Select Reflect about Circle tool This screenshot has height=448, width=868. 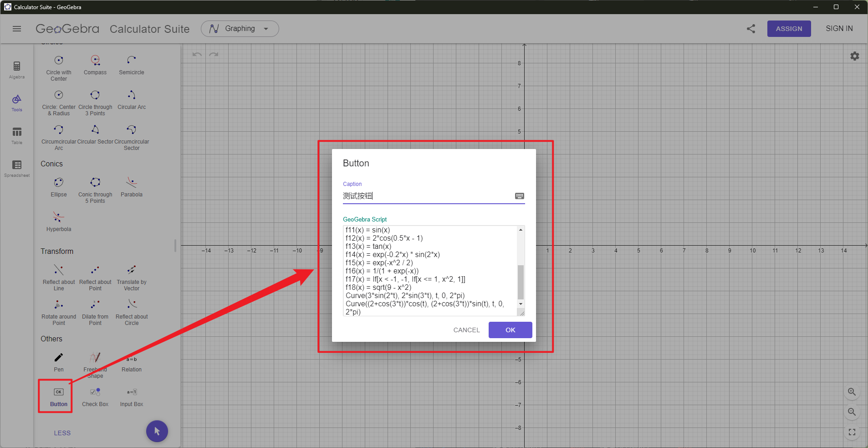click(x=132, y=312)
